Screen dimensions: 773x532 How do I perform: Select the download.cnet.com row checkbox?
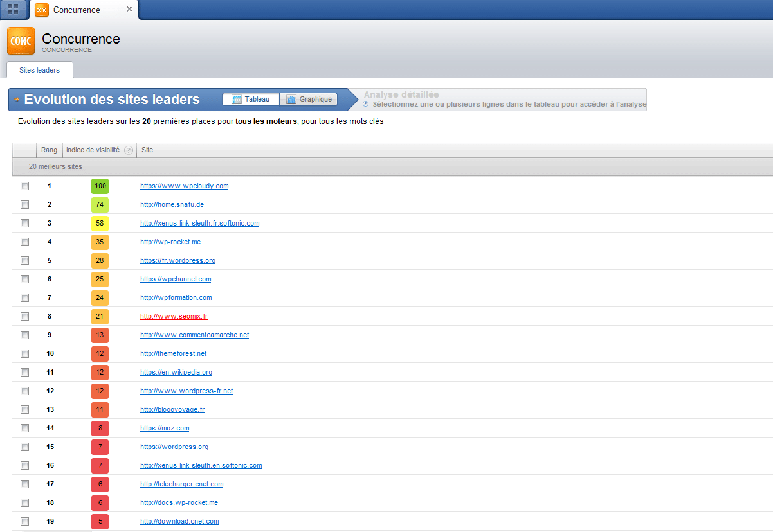pyautogui.click(x=24, y=522)
